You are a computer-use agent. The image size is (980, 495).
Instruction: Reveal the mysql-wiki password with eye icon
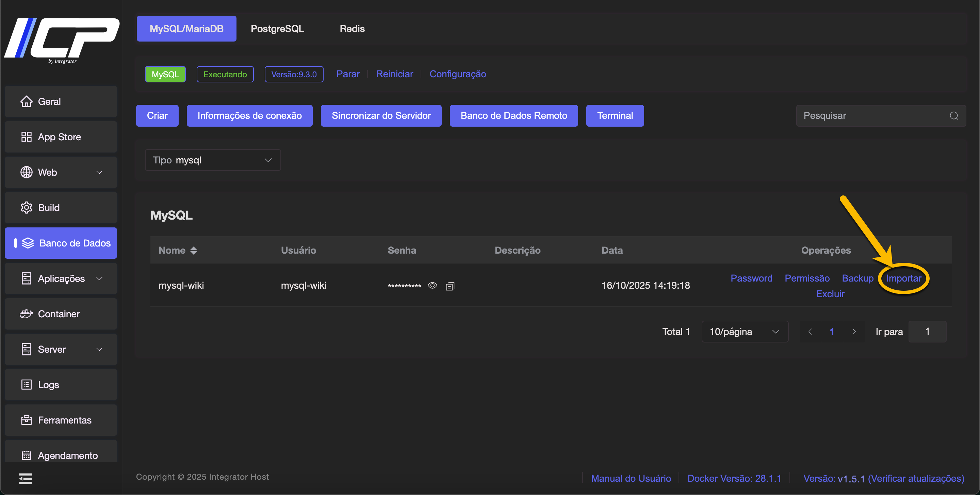(432, 285)
